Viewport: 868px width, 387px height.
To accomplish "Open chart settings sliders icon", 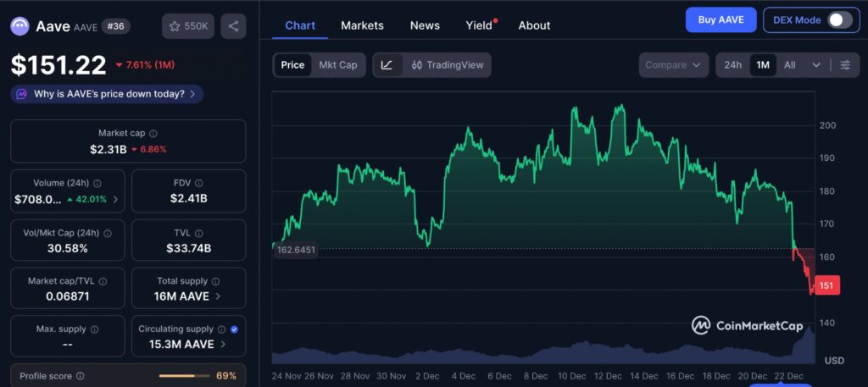I will [845, 65].
